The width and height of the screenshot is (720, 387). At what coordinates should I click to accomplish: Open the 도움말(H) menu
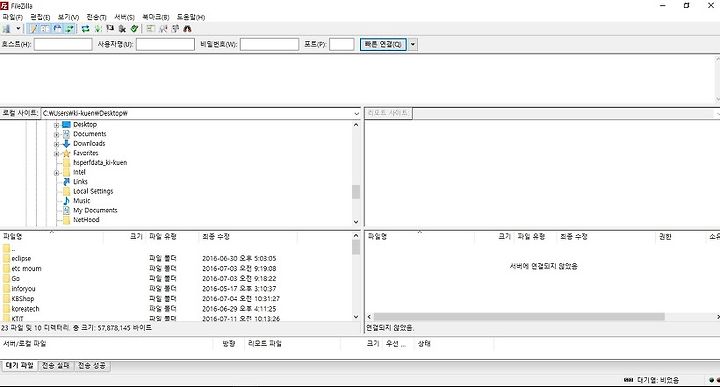click(x=191, y=17)
